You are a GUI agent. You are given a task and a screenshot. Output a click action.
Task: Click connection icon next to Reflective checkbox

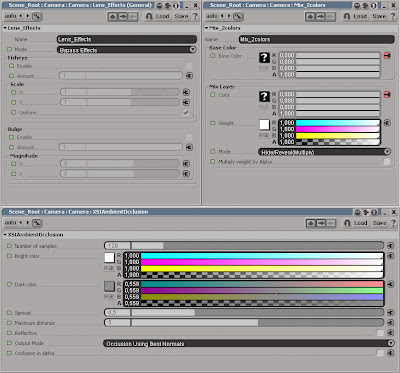390,333
